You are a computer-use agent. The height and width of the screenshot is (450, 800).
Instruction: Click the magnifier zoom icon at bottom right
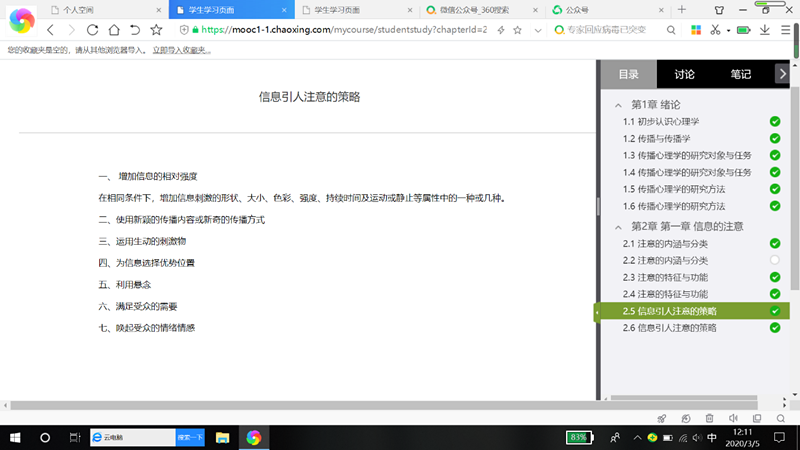click(781, 418)
